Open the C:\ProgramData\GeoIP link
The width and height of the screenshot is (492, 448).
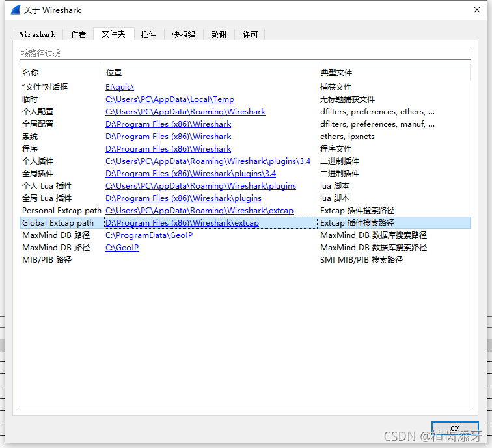tap(149, 235)
